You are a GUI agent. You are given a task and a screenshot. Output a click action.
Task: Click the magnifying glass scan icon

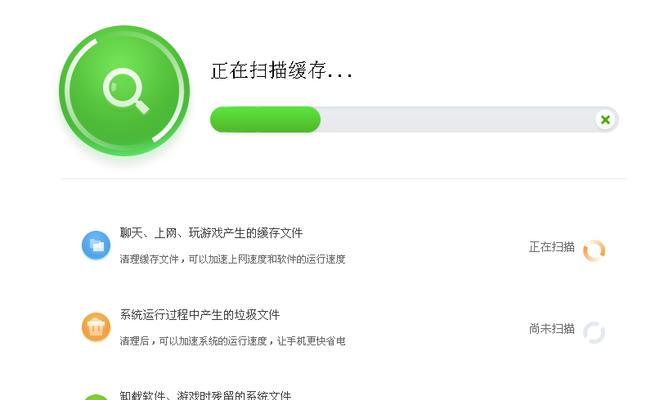(126, 91)
